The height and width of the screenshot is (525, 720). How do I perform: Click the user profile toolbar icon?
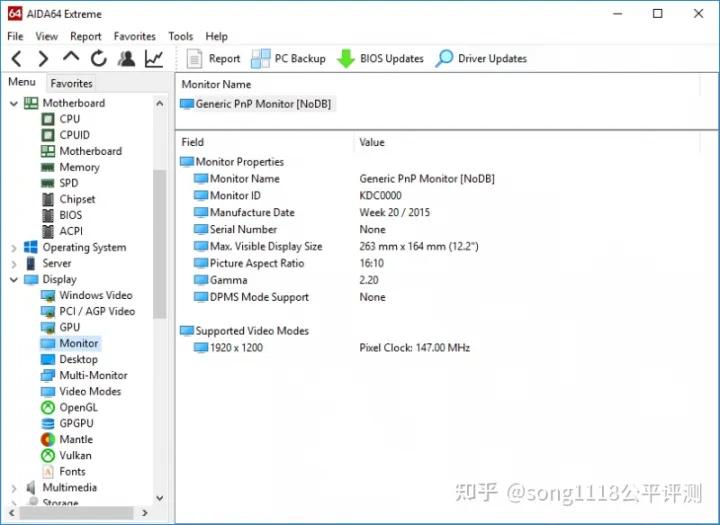(x=126, y=59)
